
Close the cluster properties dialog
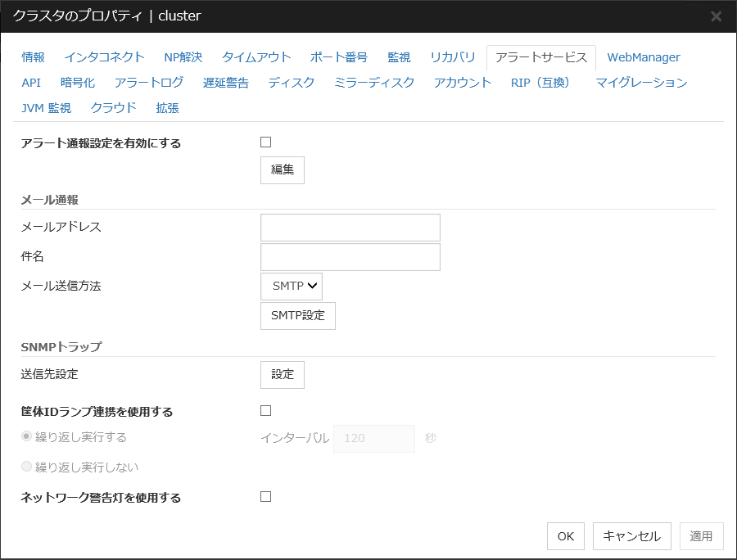pos(716,16)
